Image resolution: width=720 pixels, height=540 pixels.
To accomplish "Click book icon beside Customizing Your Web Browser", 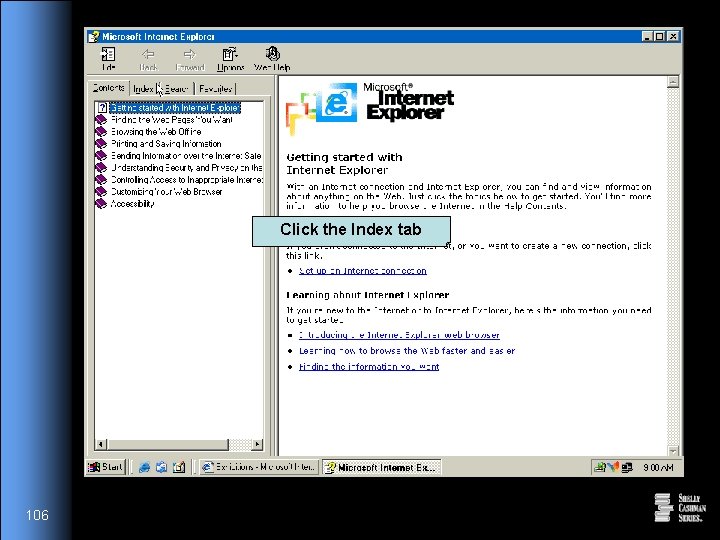I will [101, 191].
